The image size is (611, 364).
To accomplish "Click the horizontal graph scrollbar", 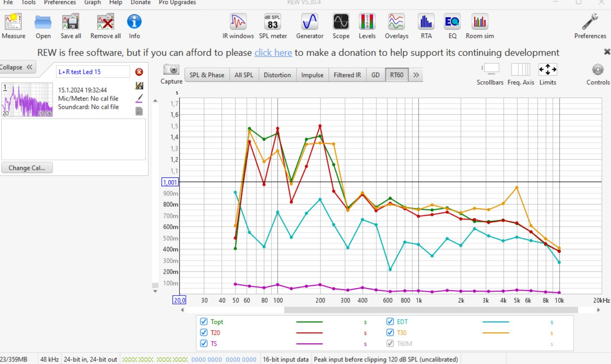I will [430, 310].
